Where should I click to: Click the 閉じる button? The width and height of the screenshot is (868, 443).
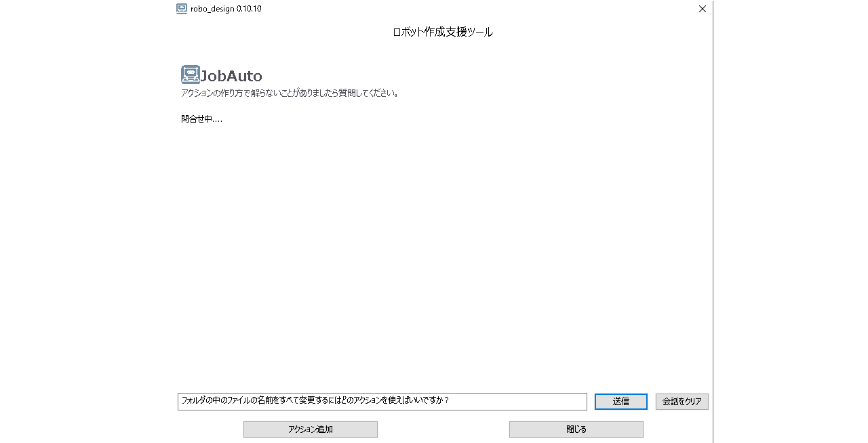click(576, 429)
